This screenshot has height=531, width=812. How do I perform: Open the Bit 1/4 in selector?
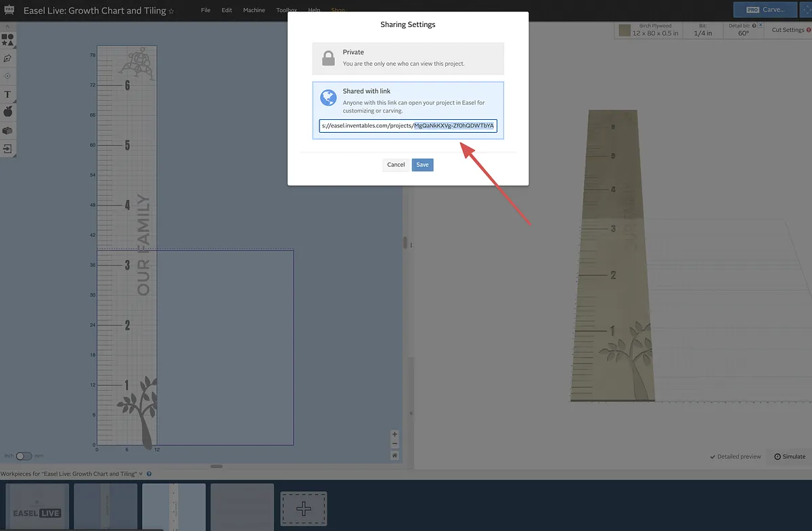pos(703,30)
